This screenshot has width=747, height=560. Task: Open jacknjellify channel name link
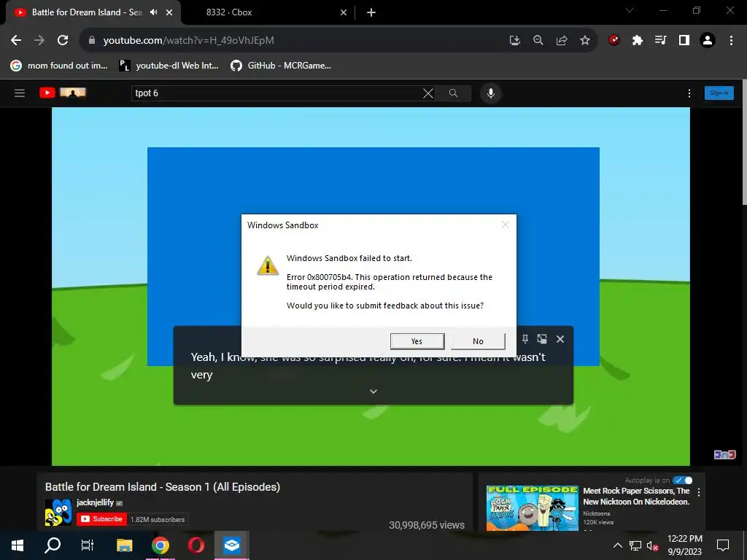tap(95, 502)
